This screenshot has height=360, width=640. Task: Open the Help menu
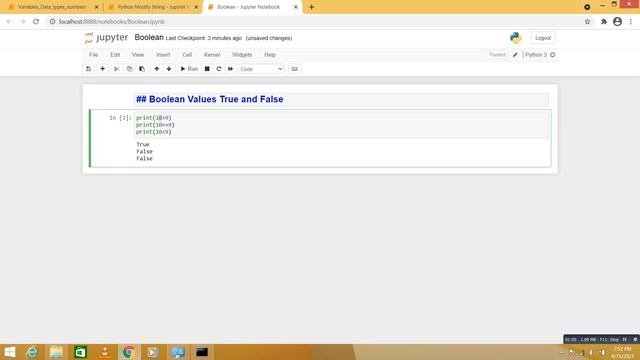point(270,55)
